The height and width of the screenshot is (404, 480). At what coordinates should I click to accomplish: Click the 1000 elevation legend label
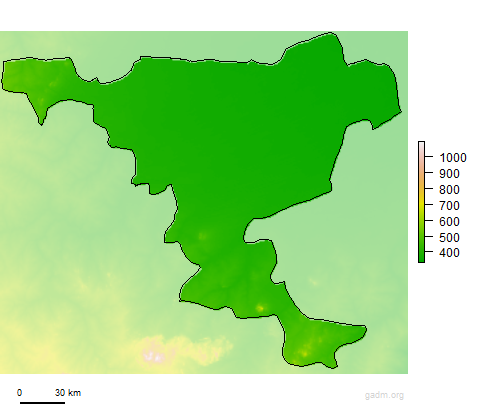453,158
